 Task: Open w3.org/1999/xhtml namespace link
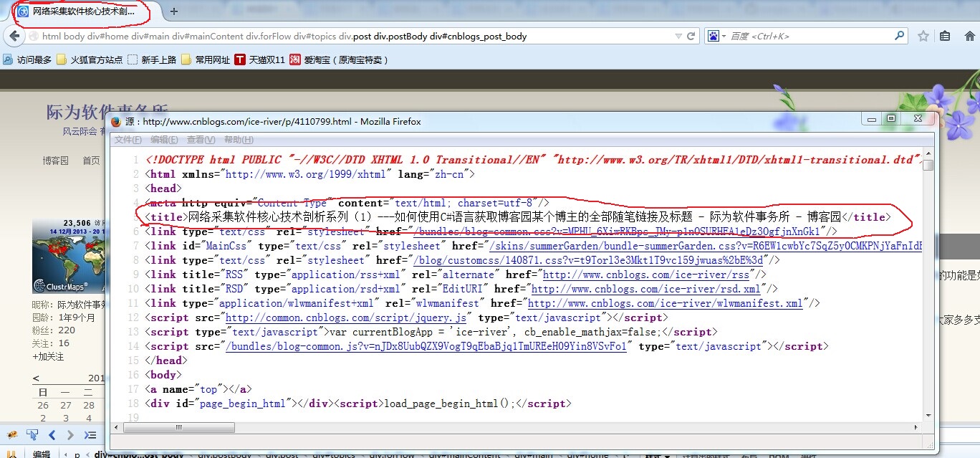305,174
